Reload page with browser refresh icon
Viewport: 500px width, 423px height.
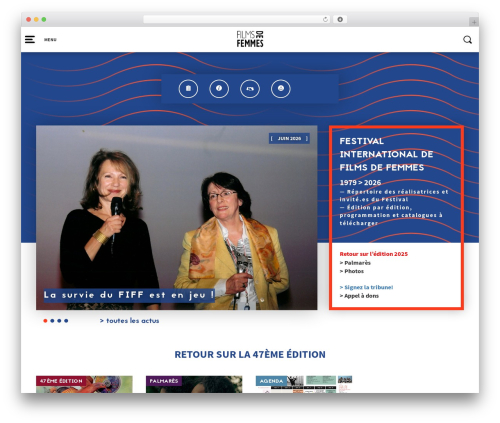[x=325, y=20]
